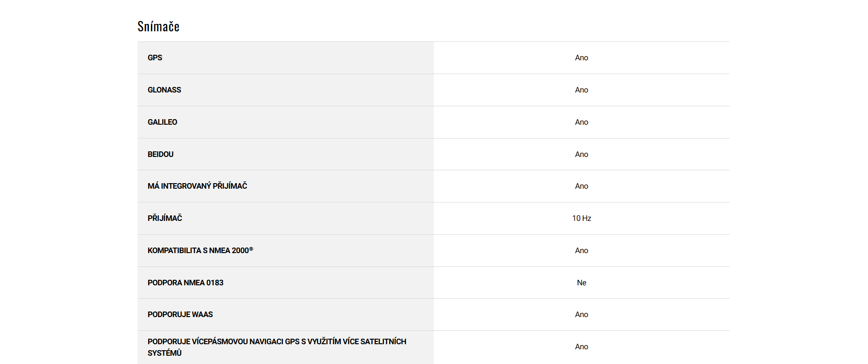
Task: Click the Má integrovaný přijímač label
Action: [197, 186]
